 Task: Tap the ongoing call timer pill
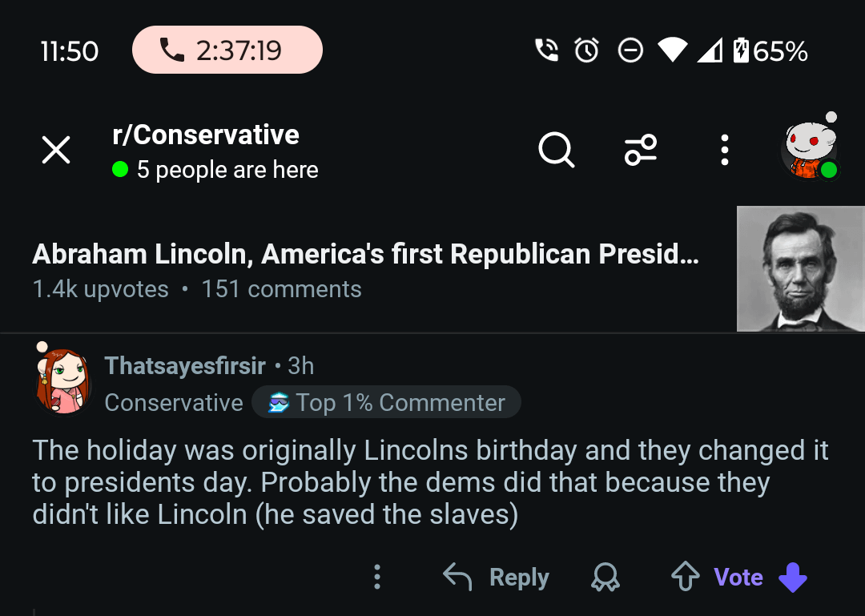pos(227,50)
